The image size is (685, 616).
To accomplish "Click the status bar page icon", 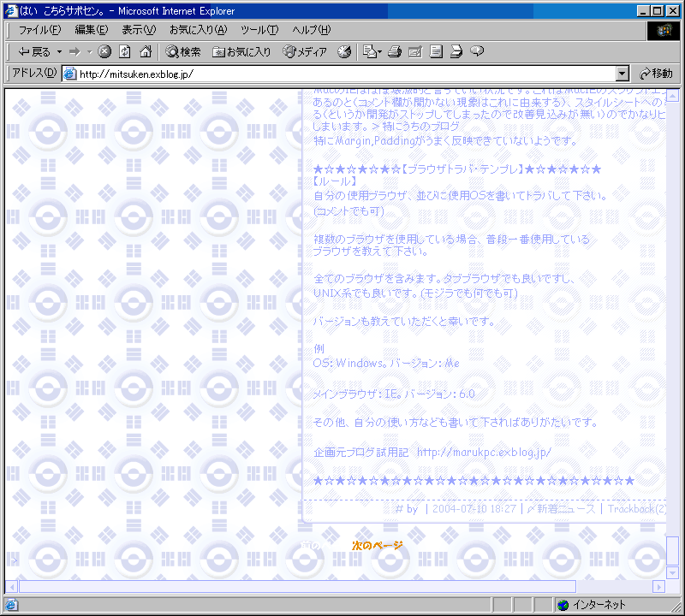I will 11,605.
